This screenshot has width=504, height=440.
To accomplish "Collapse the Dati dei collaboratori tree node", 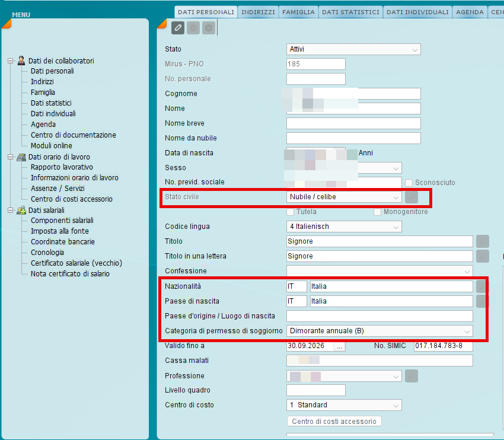I will click(x=11, y=60).
